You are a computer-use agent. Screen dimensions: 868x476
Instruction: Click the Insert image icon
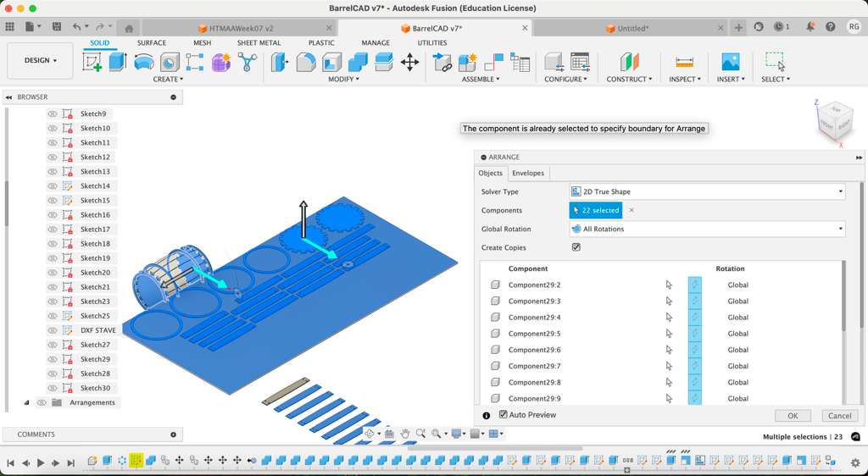(730, 62)
